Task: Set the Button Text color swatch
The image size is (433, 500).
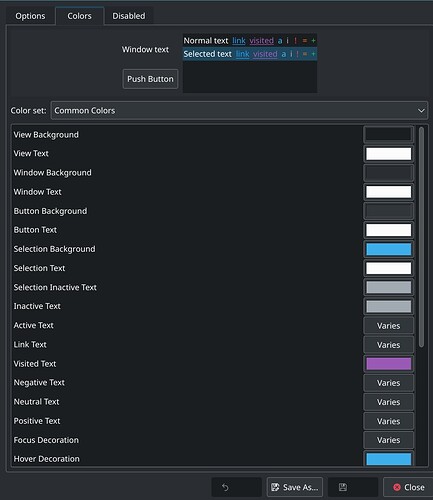Action: [389, 230]
